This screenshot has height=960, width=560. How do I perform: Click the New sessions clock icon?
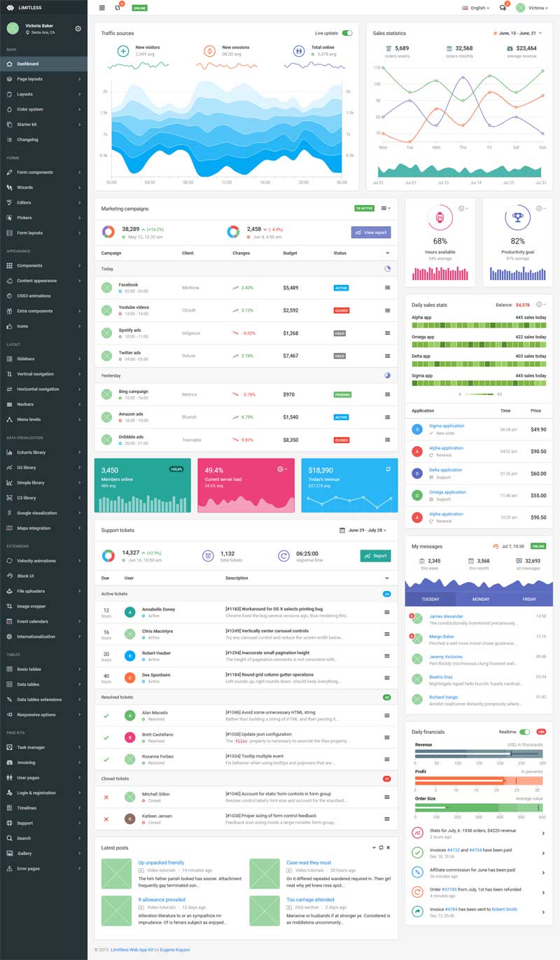(209, 51)
